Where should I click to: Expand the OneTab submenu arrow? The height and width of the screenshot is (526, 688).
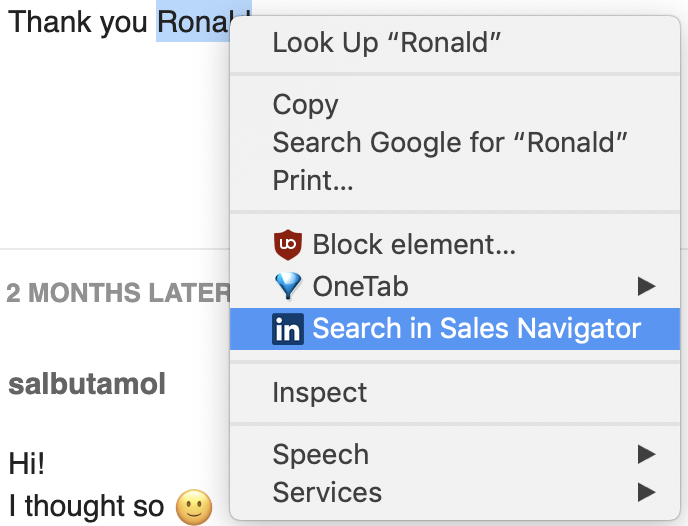point(646,286)
